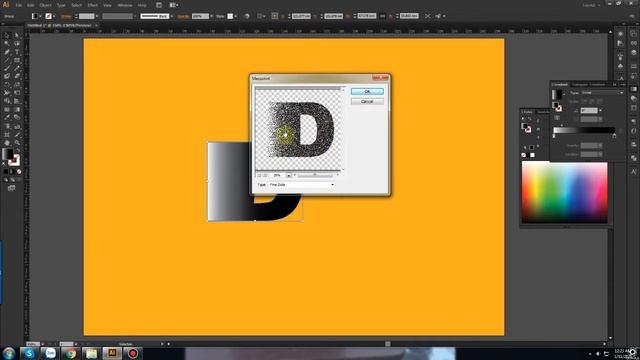
Task: Click Cancel in Mezzotint dialog
Action: click(x=367, y=101)
